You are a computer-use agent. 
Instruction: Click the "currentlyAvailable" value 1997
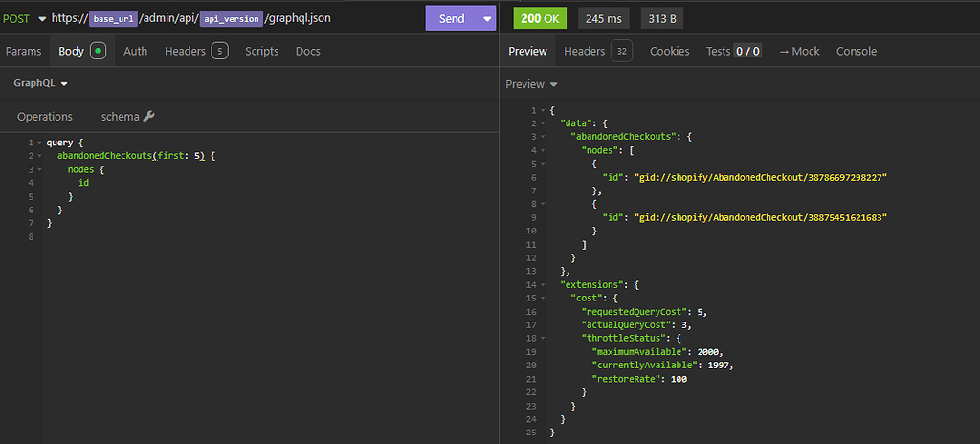720,366
